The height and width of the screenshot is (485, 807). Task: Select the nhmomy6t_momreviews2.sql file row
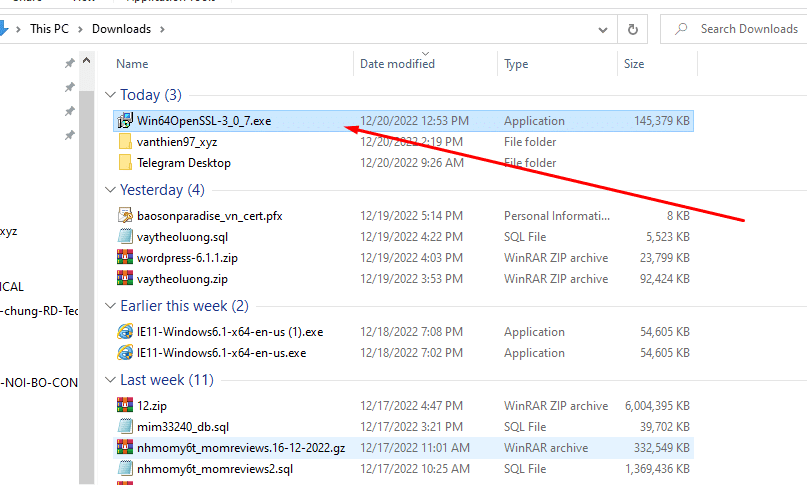pyautogui.click(x=215, y=469)
